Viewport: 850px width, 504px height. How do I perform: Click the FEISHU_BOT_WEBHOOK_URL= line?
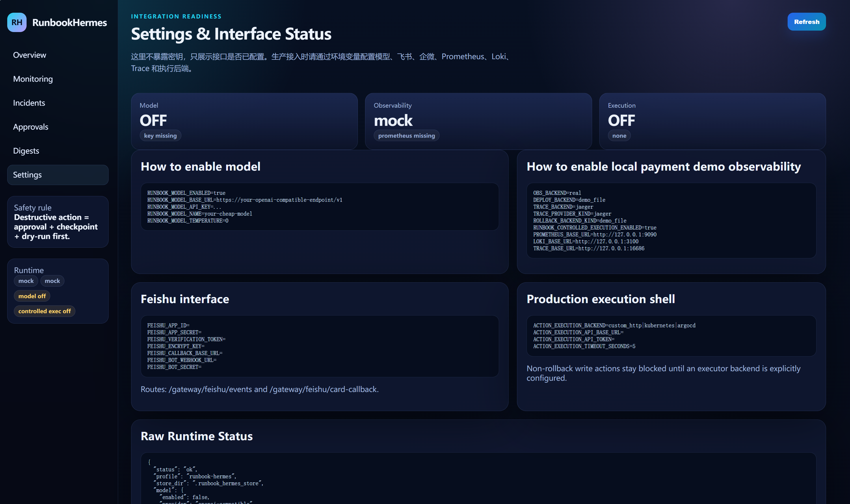point(182,360)
